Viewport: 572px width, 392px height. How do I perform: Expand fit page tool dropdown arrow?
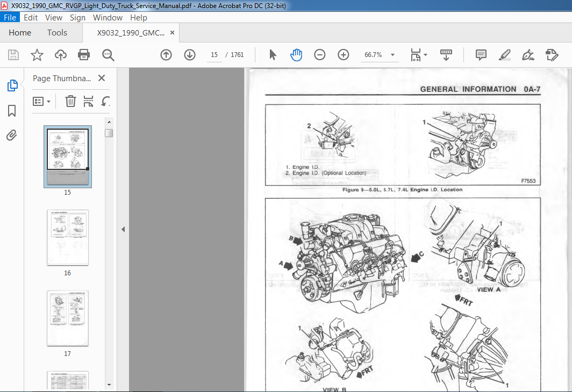tap(425, 55)
